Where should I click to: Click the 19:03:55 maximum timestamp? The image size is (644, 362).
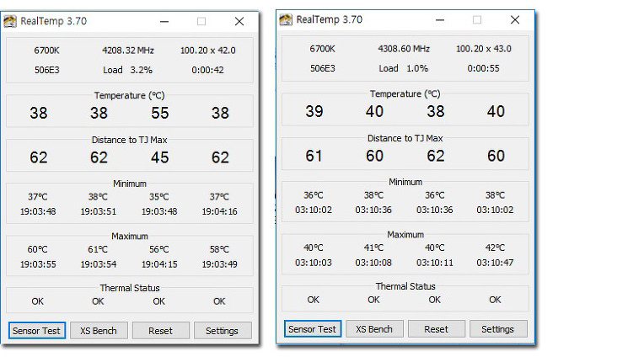coord(38,264)
